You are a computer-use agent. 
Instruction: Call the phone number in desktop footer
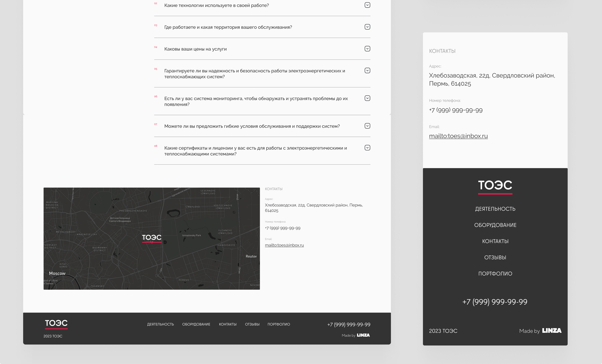[349, 325]
